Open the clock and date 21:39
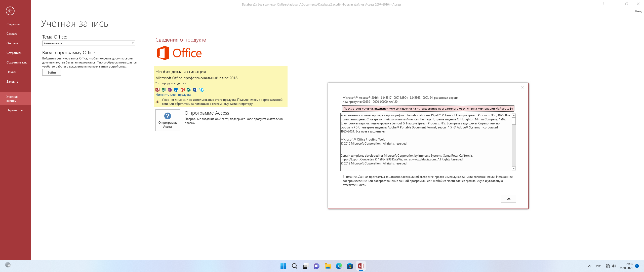 click(626, 266)
